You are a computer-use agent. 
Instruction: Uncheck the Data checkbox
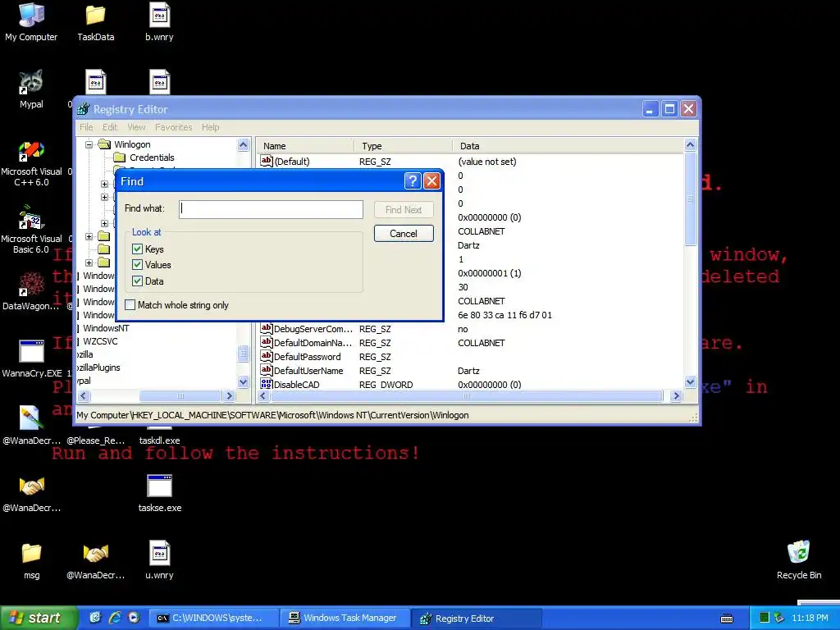[x=137, y=281]
